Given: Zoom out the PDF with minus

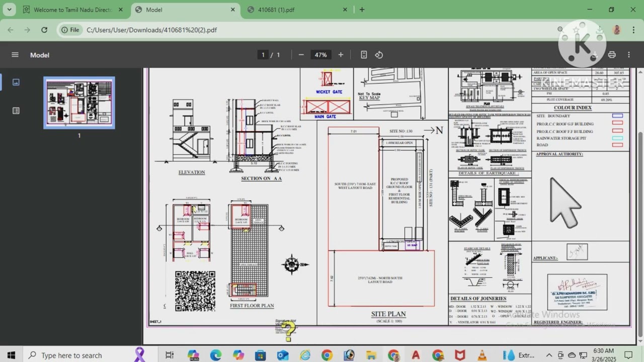Looking at the screenshot, I should (x=301, y=55).
